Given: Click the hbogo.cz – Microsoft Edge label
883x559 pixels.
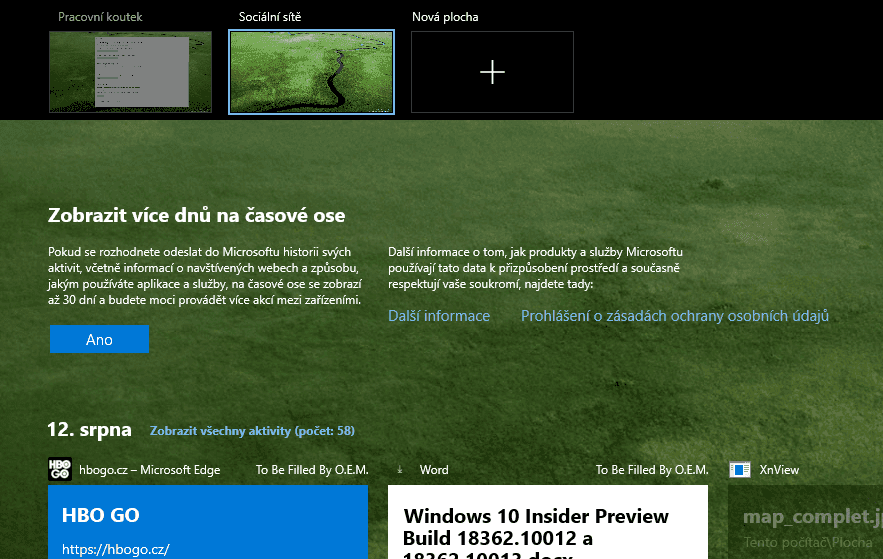Looking at the screenshot, I should [150, 469].
